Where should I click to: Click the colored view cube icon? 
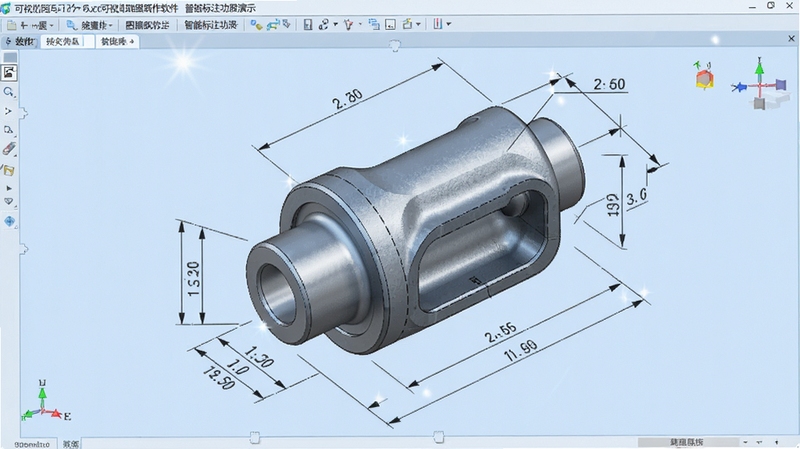point(704,79)
